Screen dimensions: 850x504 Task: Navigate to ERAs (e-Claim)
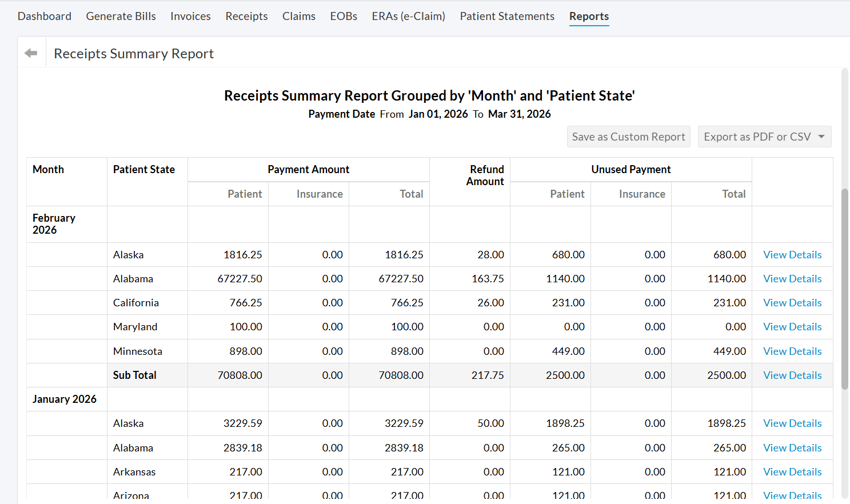click(x=408, y=16)
